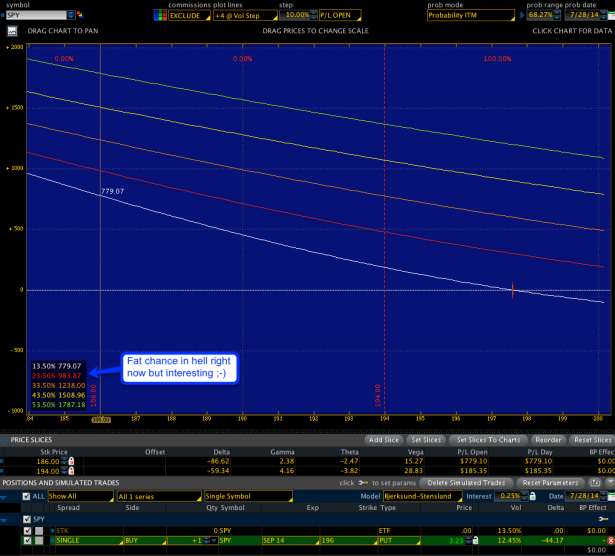
Task: Uncheck the STK row checkbox
Action: (x=26, y=530)
